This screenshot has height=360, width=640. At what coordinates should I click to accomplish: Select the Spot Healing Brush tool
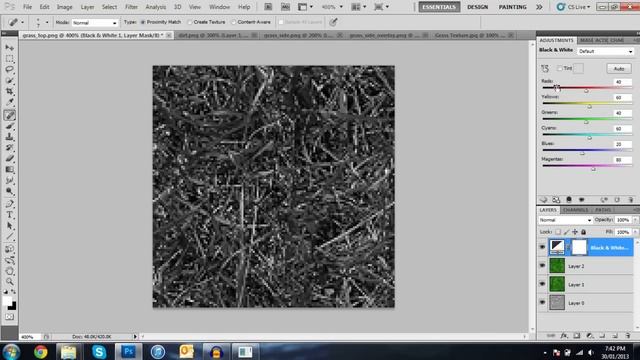tap(9, 116)
